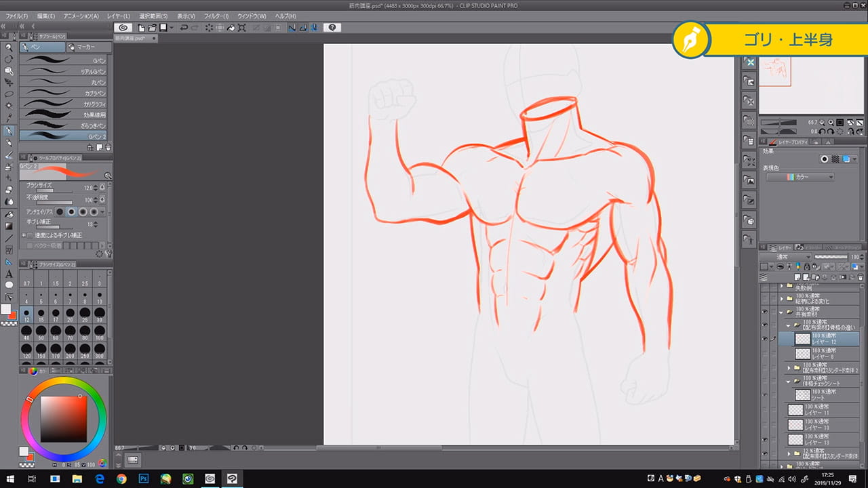Toggle visibility of 骨格の違い folder
This screenshot has width=868, height=488.
click(x=764, y=325)
